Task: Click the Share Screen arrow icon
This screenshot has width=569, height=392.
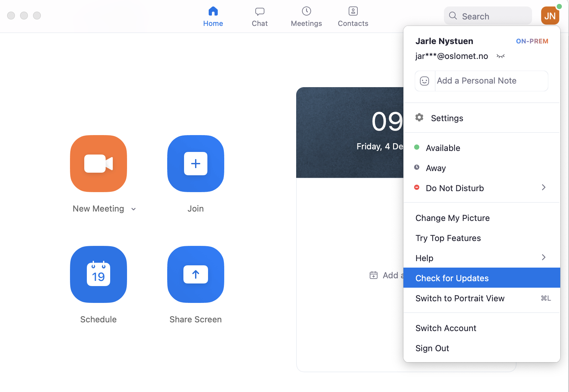Action: 196,274
